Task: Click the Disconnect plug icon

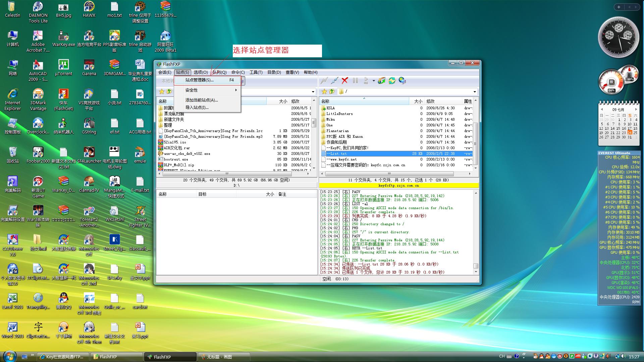Action: (x=334, y=81)
